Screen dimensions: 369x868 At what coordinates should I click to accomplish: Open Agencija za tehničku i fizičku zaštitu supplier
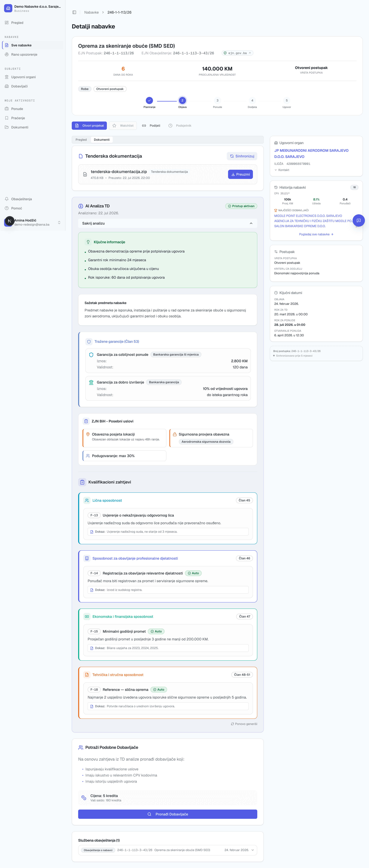pyautogui.click(x=313, y=221)
